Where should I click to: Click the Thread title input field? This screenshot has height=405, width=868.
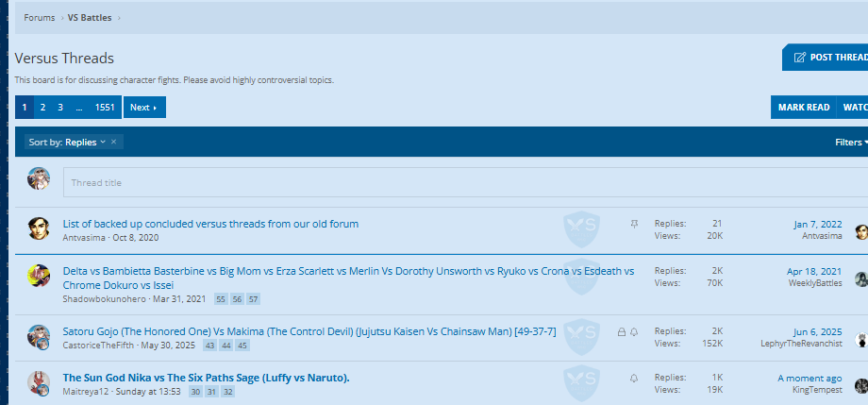465,182
